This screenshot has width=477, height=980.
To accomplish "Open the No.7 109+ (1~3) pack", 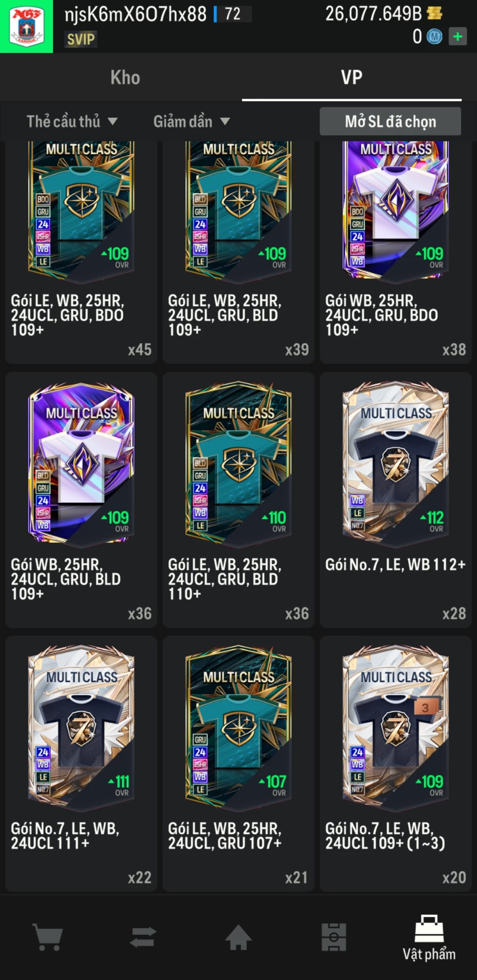I will click(396, 764).
